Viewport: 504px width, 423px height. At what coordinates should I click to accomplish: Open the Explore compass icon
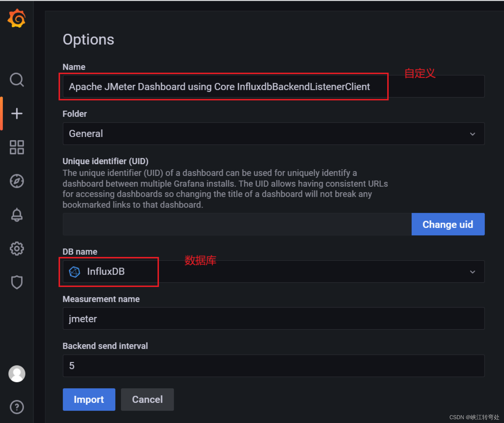tap(17, 181)
